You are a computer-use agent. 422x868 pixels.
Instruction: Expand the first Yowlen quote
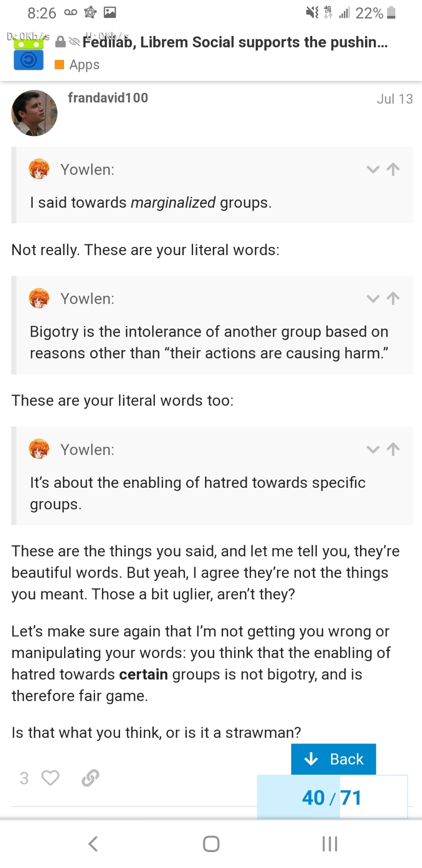pos(373,170)
